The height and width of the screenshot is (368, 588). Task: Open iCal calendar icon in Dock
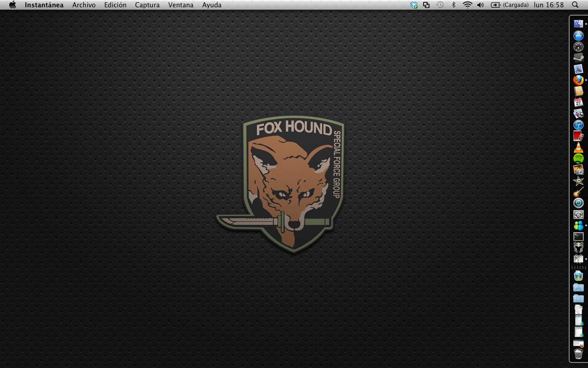click(x=578, y=102)
